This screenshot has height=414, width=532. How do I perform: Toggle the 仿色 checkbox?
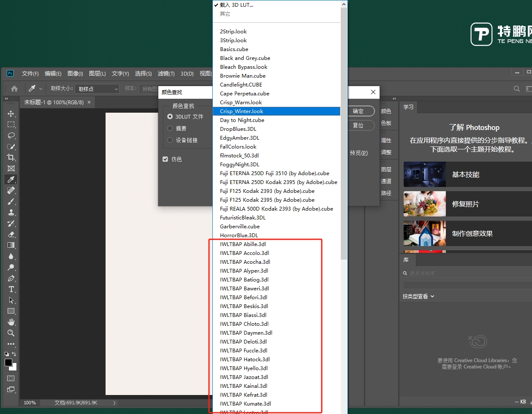tap(166, 159)
